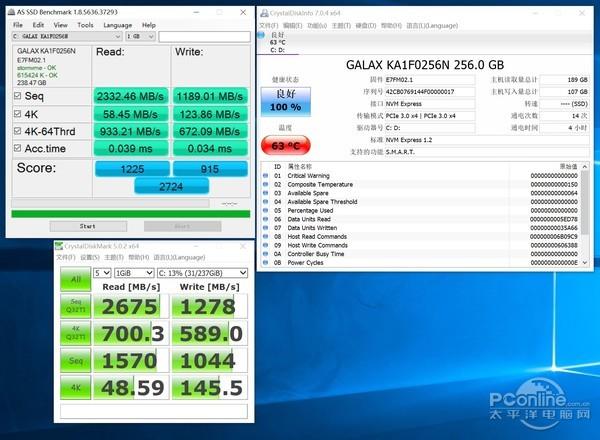Click the total score 2724 in AS SSD
Viewport: 600px width, 440px height.
click(171, 186)
